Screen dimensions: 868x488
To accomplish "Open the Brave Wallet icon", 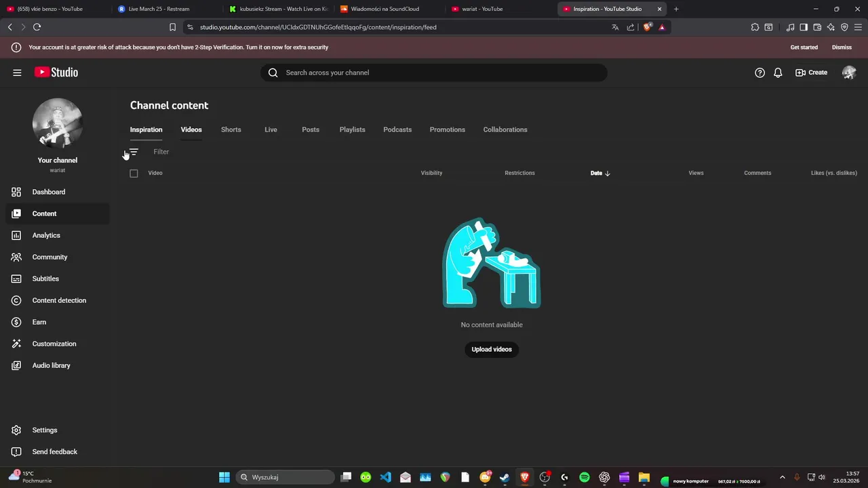I will pyautogui.click(x=817, y=27).
